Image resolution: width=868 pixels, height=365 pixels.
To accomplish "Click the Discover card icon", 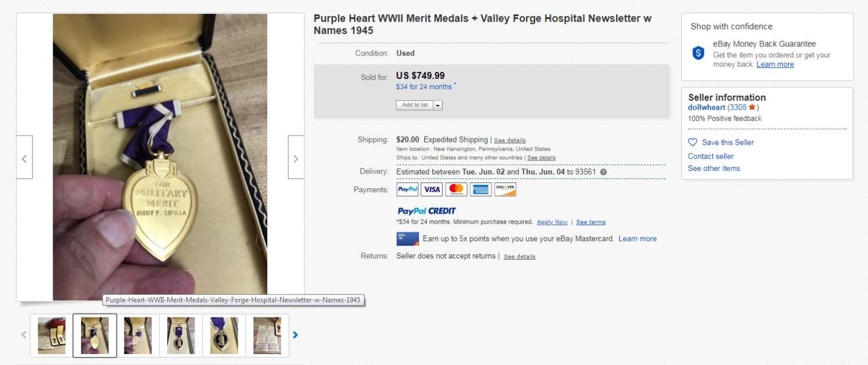I will click(505, 189).
